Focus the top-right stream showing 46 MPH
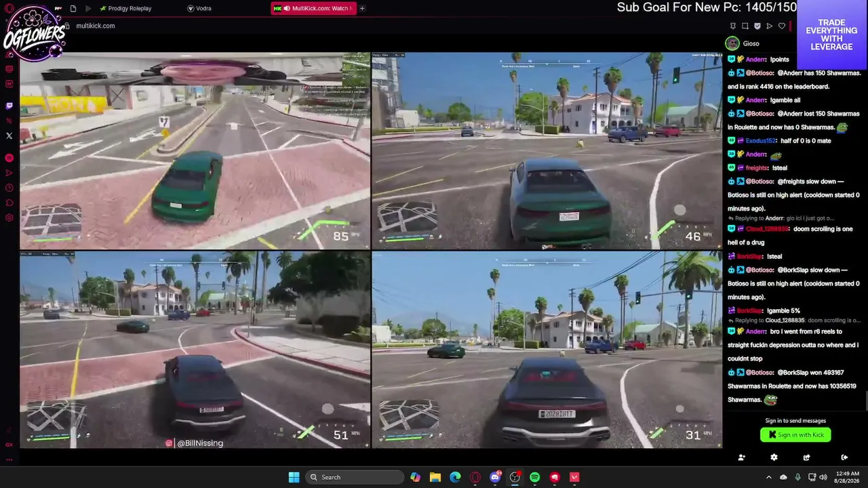 [x=547, y=150]
